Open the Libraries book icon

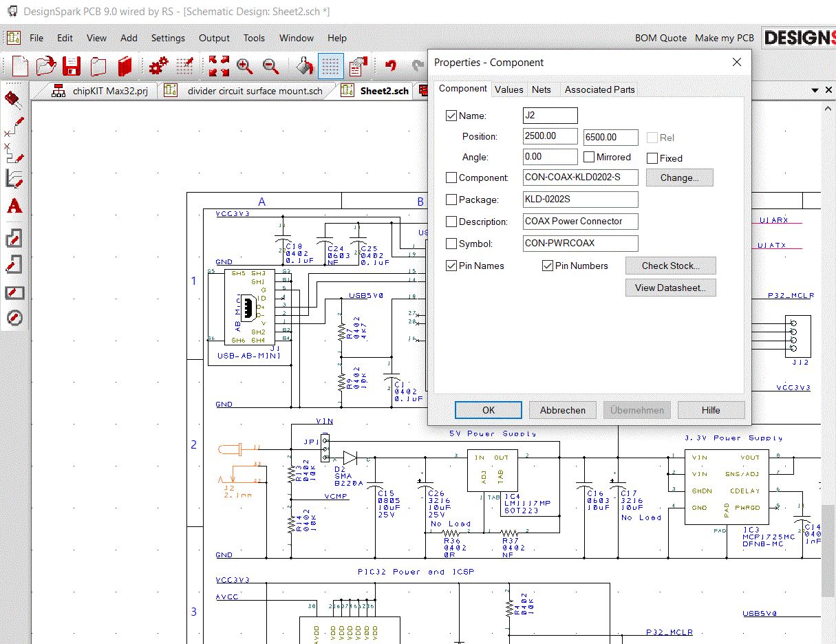pyautogui.click(x=125, y=66)
